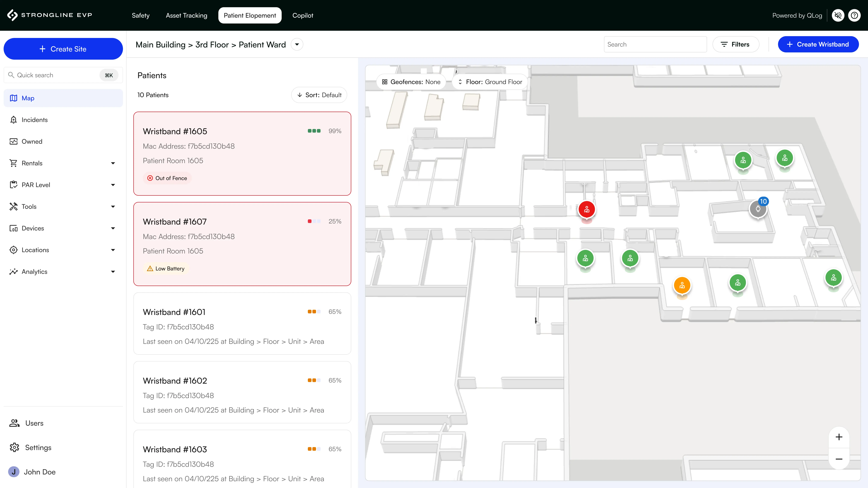The height and width of the screenshot is (488, 868).
Task: Click the Owned monitor icon
Action: click(x=13, y=141)
